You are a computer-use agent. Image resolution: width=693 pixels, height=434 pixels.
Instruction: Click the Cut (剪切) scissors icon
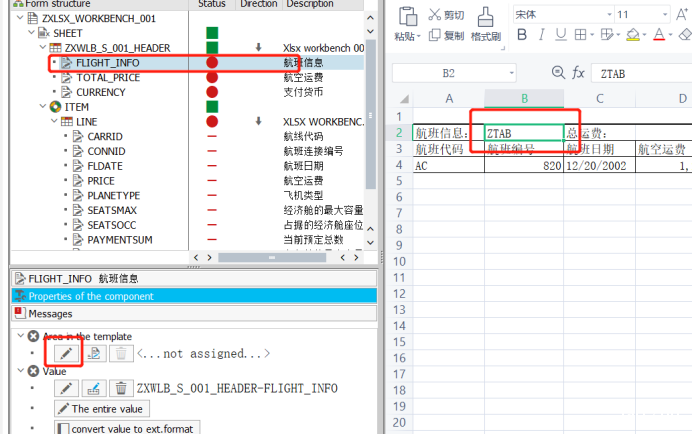click(x=434, y=15)
